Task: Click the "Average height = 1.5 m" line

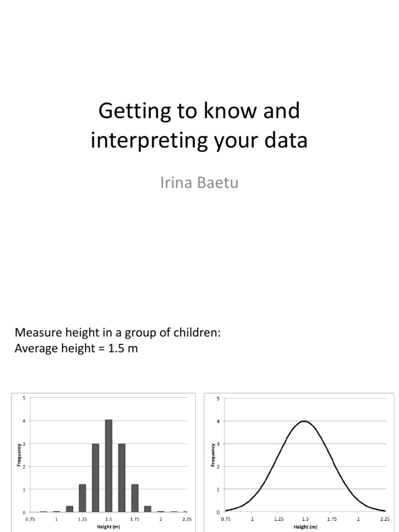Action: [76, 348]
